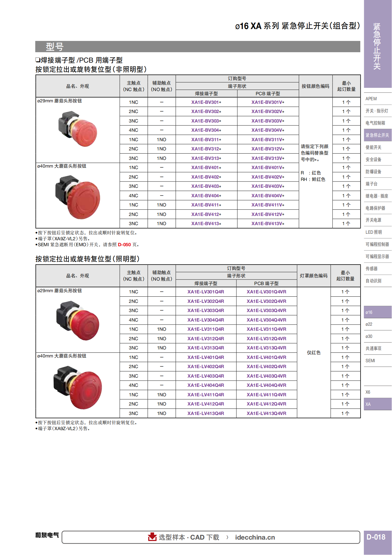Go to the 可编程显示器 sidebar tab

(378, 257)
